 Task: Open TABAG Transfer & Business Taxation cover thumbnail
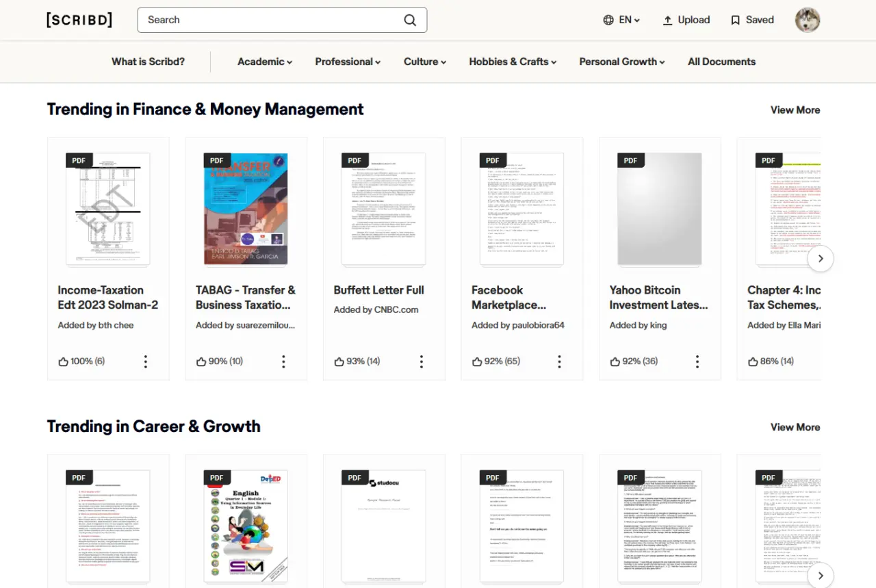tap(246, 209)
